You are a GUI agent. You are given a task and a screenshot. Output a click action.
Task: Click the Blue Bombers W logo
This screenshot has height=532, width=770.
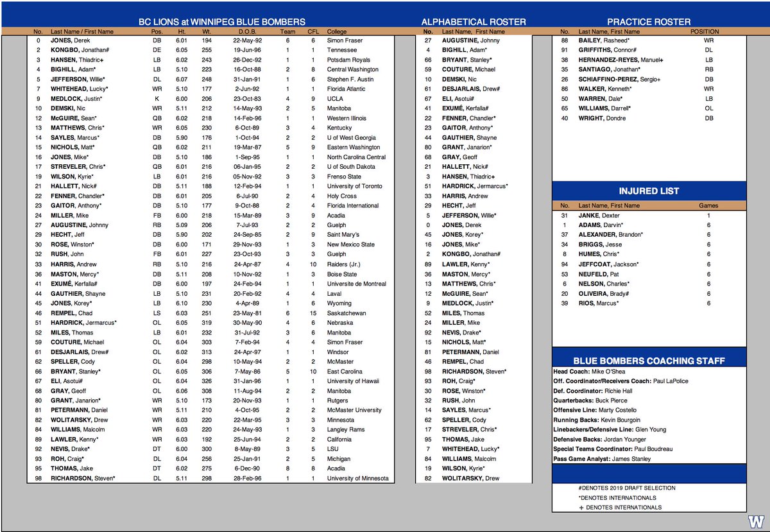755,520
